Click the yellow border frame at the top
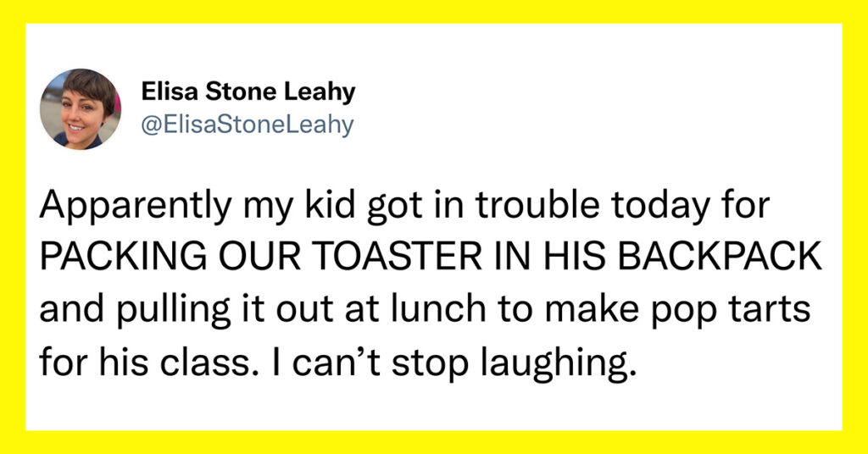868x454 pixels. [x=434, y=11]
